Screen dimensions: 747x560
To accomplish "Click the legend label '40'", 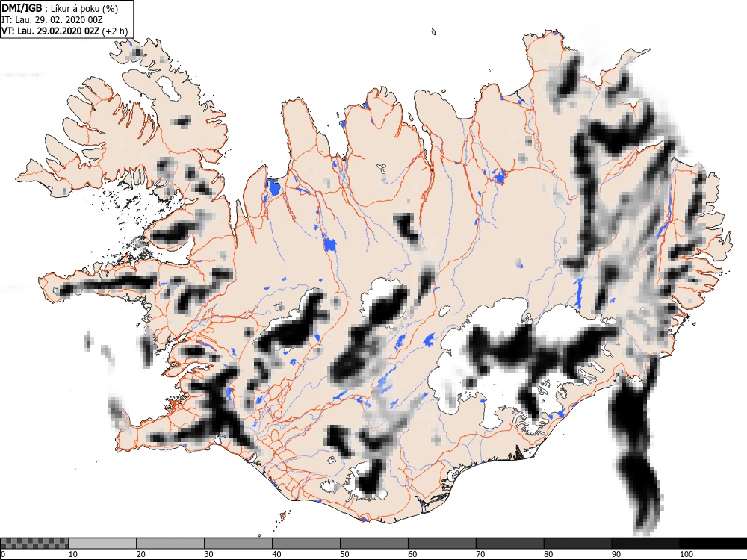I will point(277,554).
